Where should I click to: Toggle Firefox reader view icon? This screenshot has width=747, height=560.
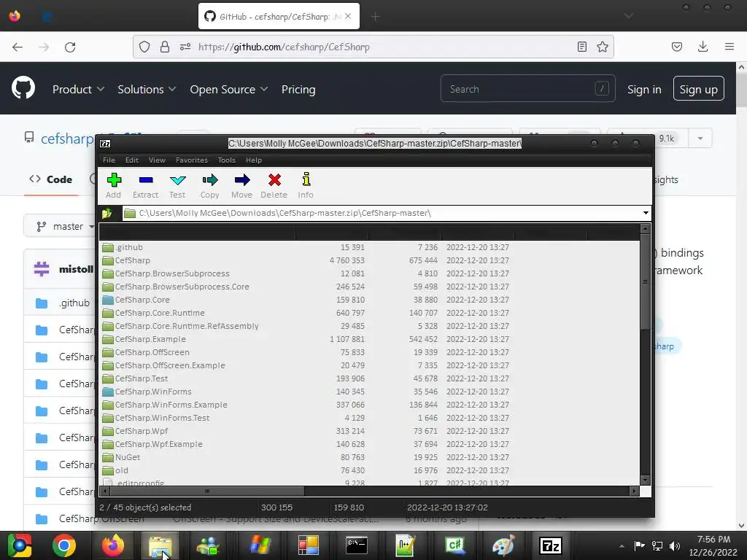coord(581,47)
